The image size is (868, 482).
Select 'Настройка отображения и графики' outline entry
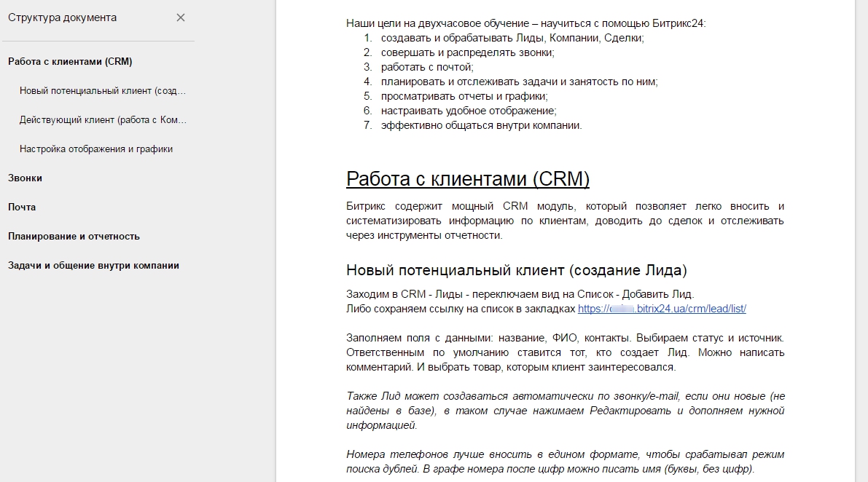tap(95, 149)
